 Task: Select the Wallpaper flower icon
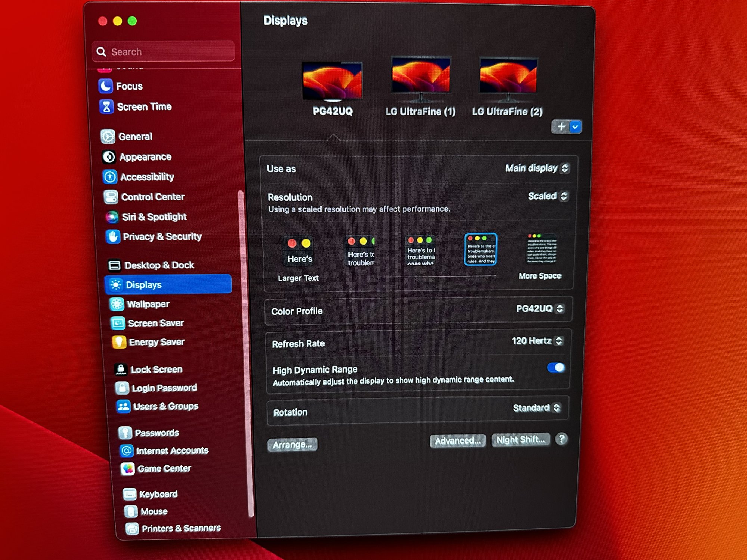click(x=117, y=304)
